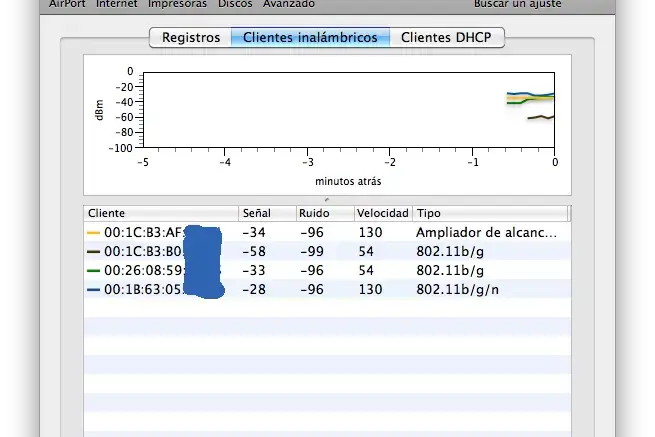Sort the table by Cliente column

coord(161,213)
